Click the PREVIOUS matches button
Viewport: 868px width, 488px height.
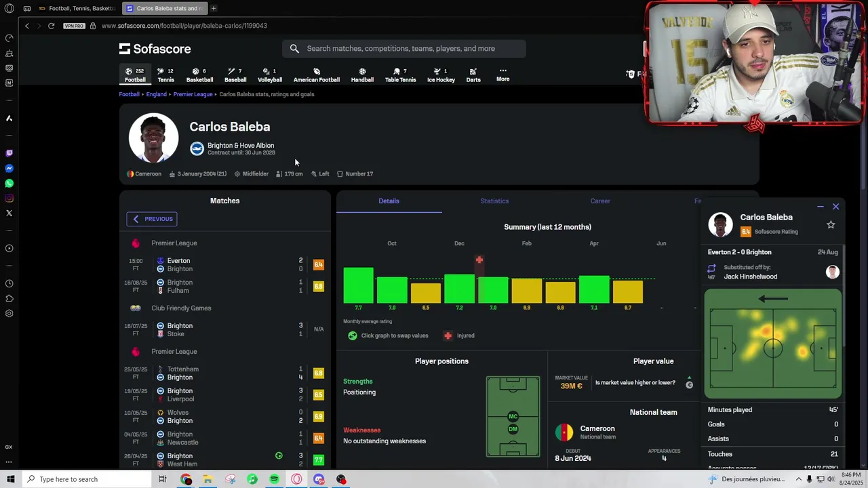pos(152,219)
